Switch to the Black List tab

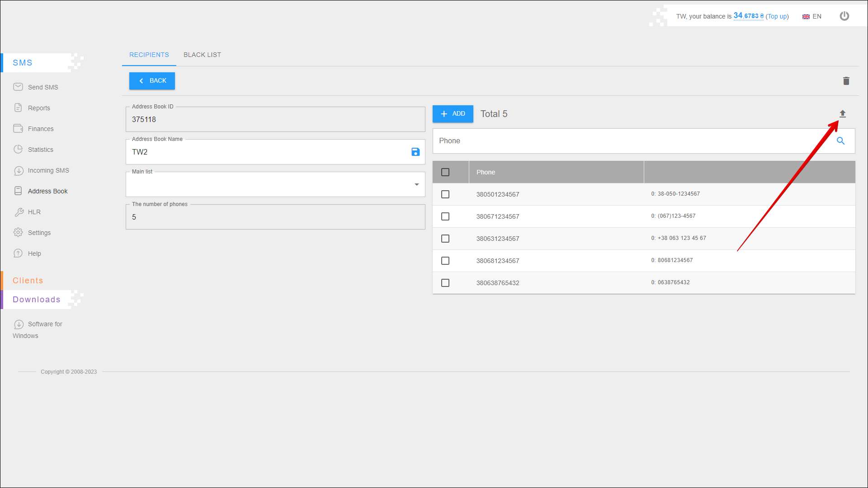[202, 55]
